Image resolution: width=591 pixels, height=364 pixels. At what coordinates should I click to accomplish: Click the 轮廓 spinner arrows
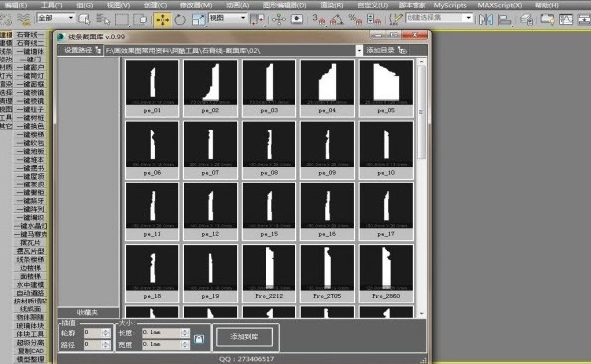coord(106,332)
